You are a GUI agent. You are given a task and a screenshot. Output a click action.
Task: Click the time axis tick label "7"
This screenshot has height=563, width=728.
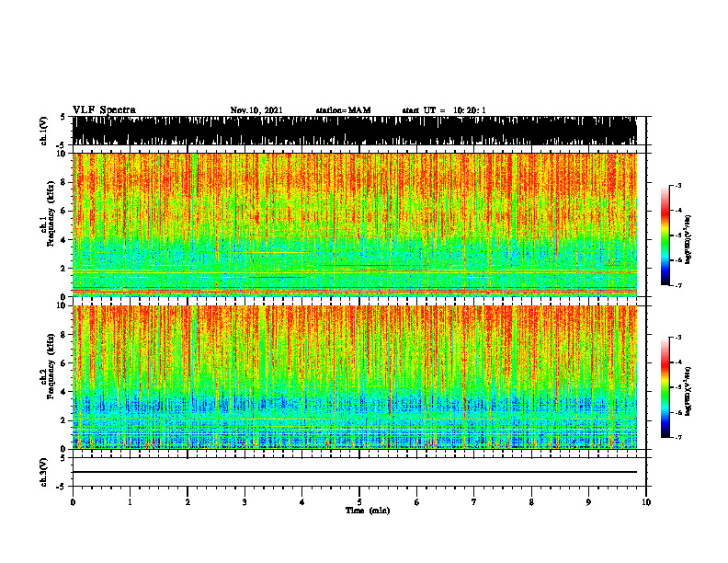(x=474, y=502)
